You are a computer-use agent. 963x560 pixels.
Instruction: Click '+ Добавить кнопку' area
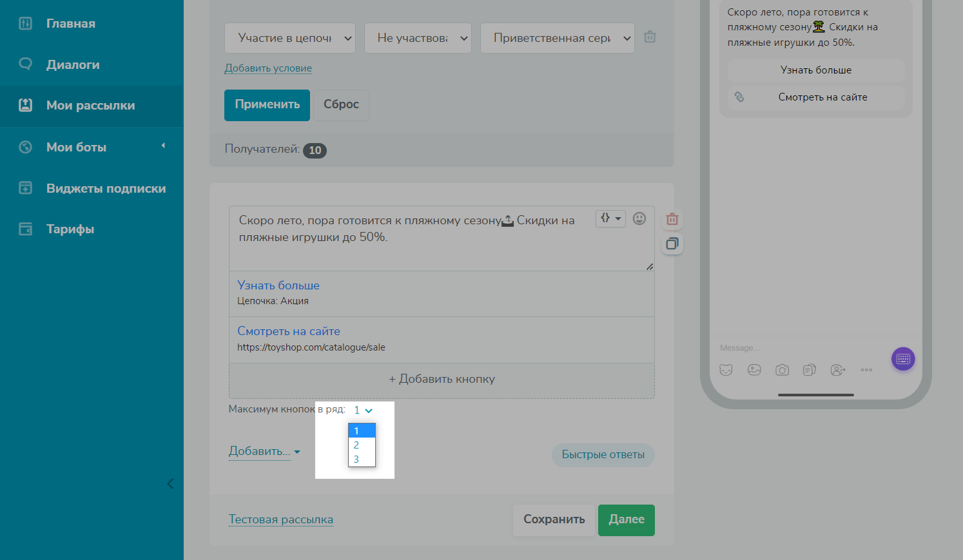(442, 380)
